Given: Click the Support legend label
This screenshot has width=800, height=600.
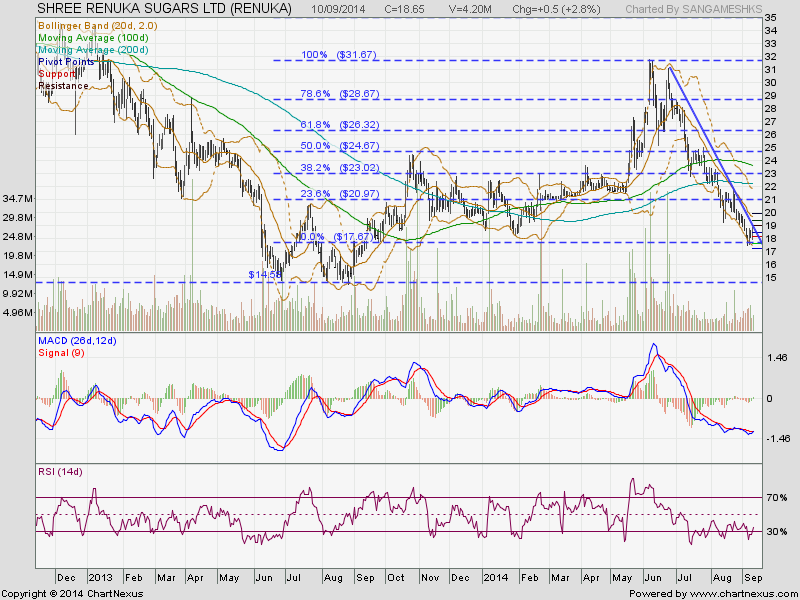Looking at the screenshot, I should tap(57, 74).
